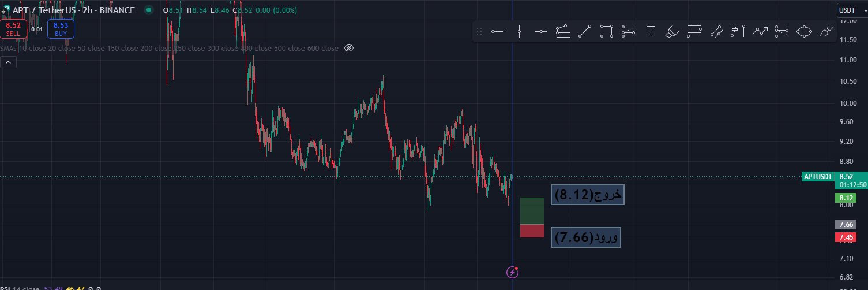Select the highlighter tool
The height and width of the screenshot is (290, 868).
point(672,32)
